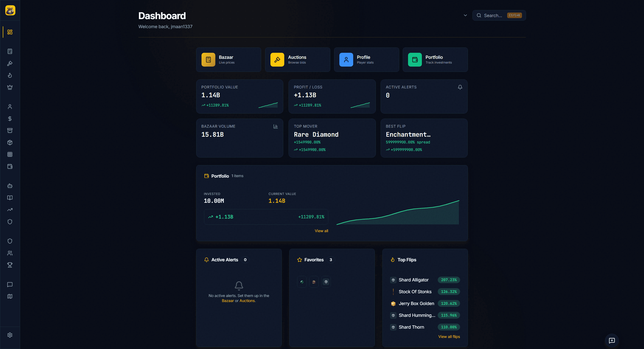644x349 pixels.
Task: Switch to the dashboard grid view in sidebar
Action: [10, 32]
